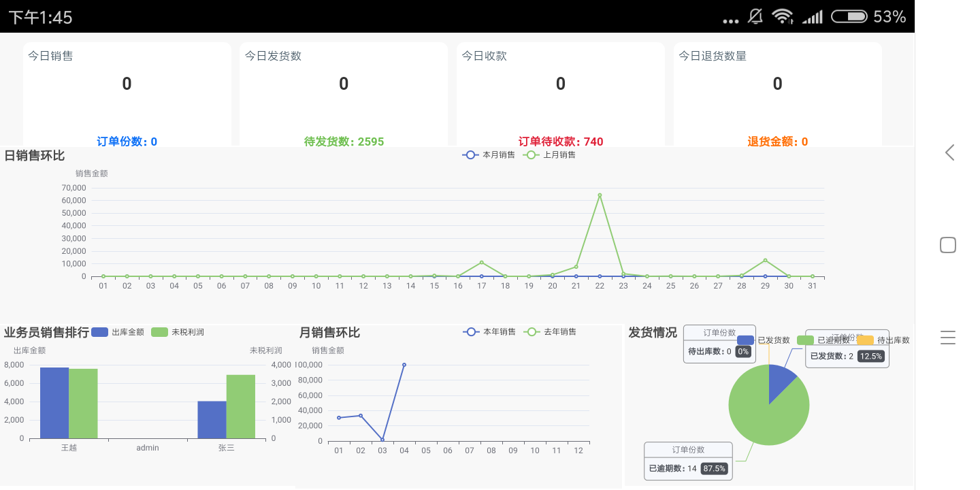The width and height of the screenshot is (980, 490).
Task: Open the 今日收款 summary card
Action: (x=561, y=94)
